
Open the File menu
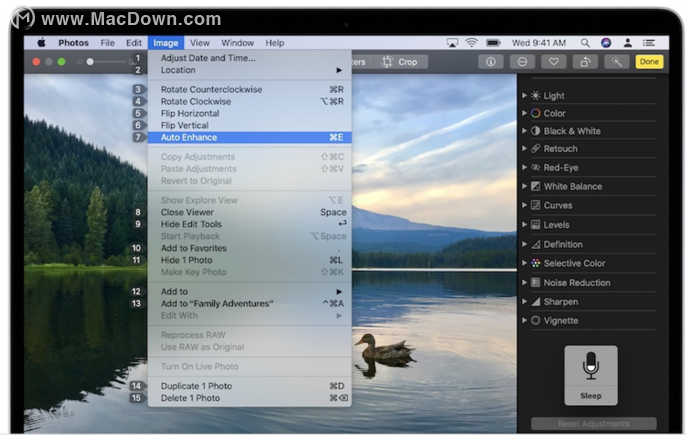pos(107,43)
